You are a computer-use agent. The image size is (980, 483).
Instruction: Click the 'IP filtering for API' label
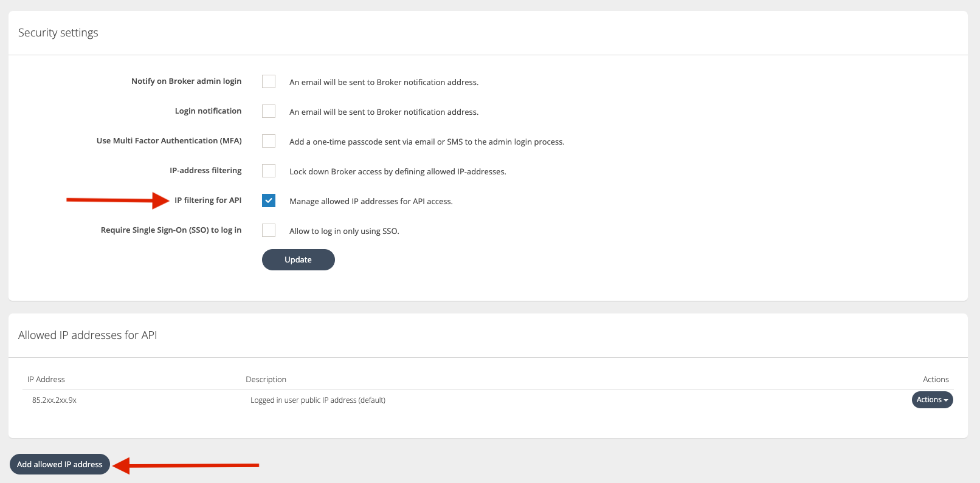pyautogui.click(x=208, y=200)
